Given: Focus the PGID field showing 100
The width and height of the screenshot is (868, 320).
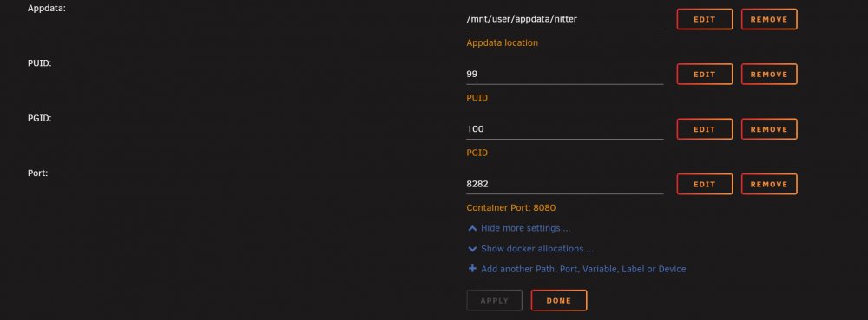Looking at the screenshot, I should [565, 128].
